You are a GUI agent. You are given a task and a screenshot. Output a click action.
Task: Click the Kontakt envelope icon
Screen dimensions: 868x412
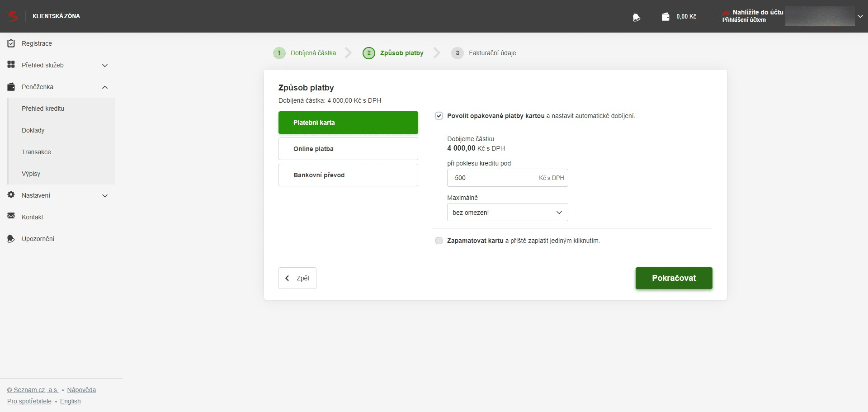pyautogui.click(x=11, y=217)
